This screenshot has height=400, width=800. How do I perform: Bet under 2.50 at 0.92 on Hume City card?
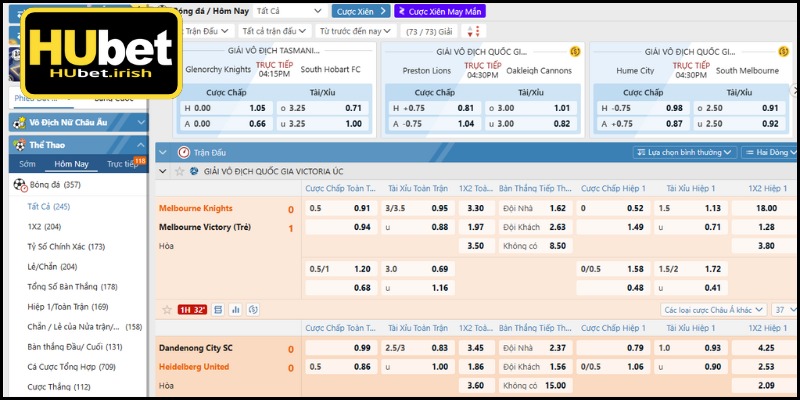click(x=739, y=123)
